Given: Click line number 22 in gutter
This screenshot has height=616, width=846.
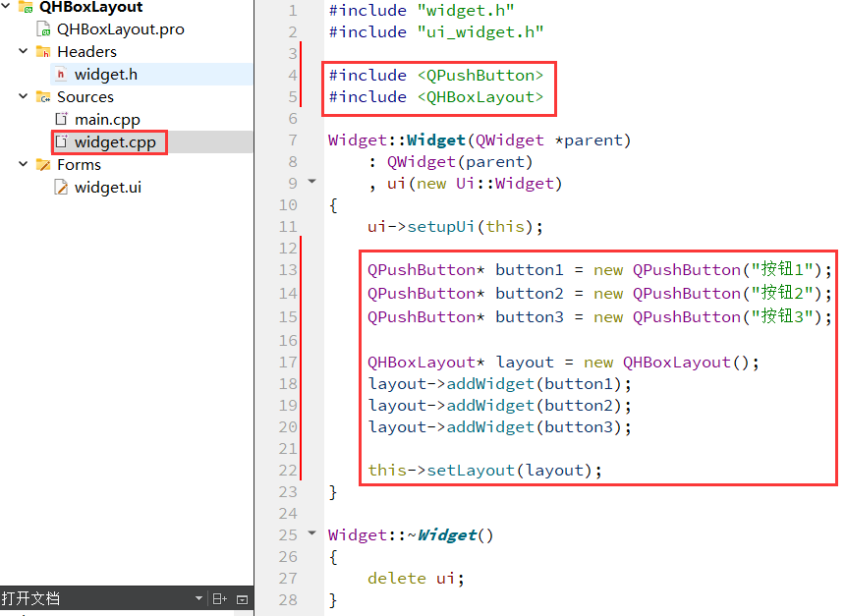Looking at the screenshot, I should [x=288, y=471].
